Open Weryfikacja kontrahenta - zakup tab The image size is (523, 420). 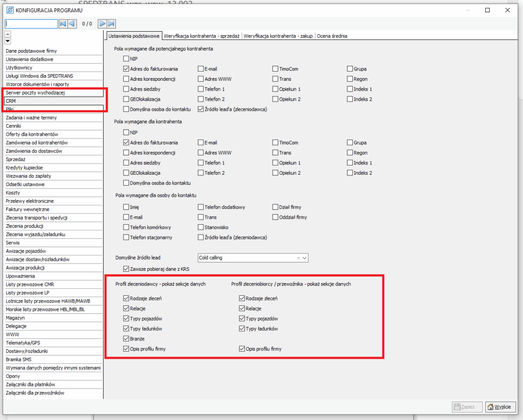278,36
